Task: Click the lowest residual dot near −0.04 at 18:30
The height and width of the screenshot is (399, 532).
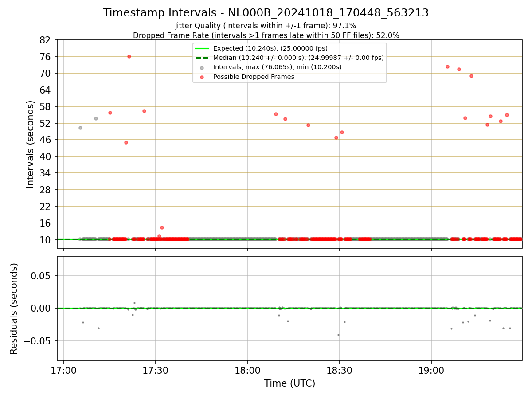Action: pos(338,335)
